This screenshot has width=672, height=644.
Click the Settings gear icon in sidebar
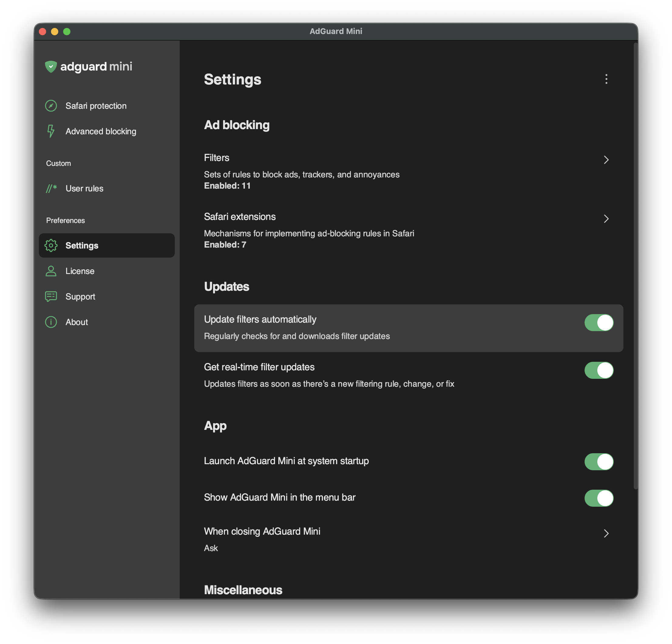click(51, 245)
